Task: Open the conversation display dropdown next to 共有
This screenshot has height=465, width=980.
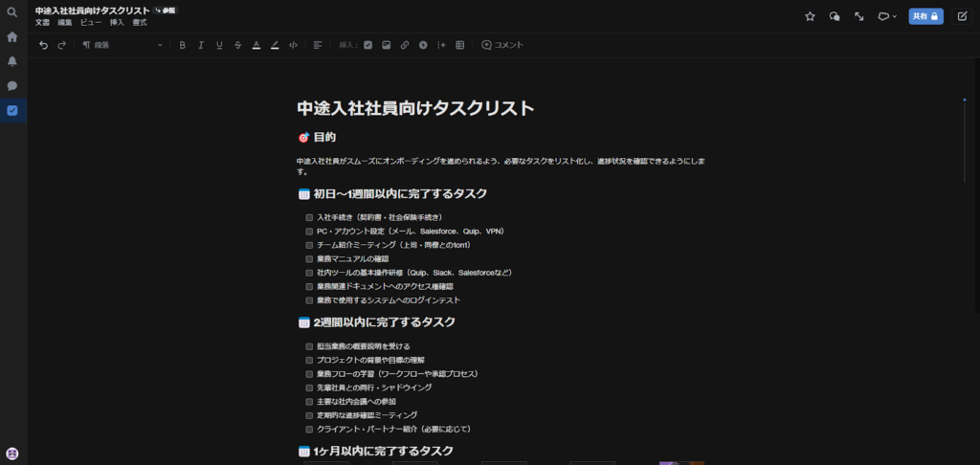Action: (887, 16)
